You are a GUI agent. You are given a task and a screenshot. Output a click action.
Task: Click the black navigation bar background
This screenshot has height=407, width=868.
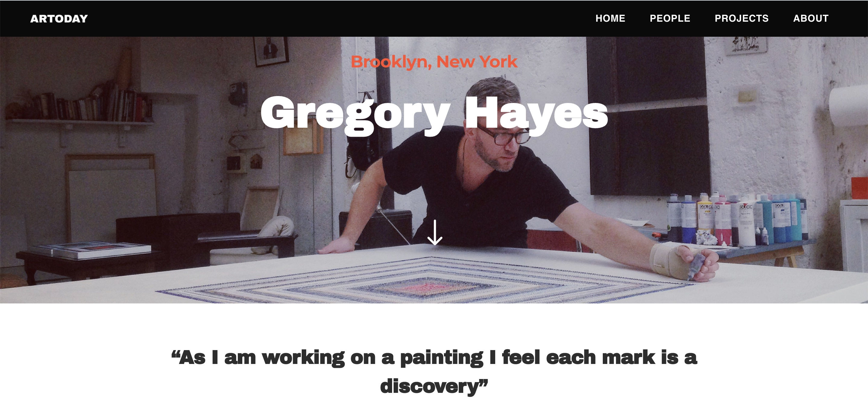tap(337, 19)
